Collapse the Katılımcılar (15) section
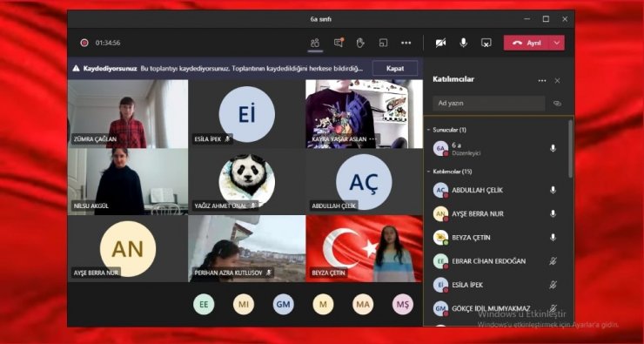Image resolution: width=644 pixels, height=344 pixels. (428, 172)
